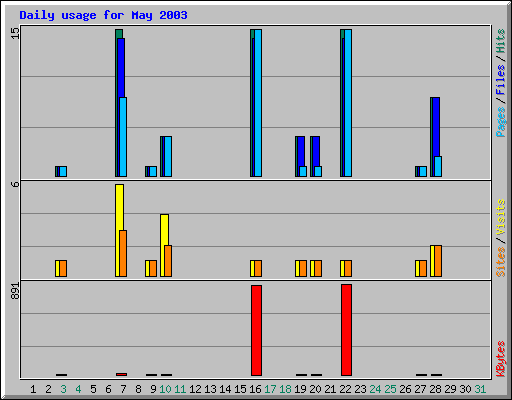Click day 10 on the x-axis
Screen dimensions: 512x400
click(165, 389)
